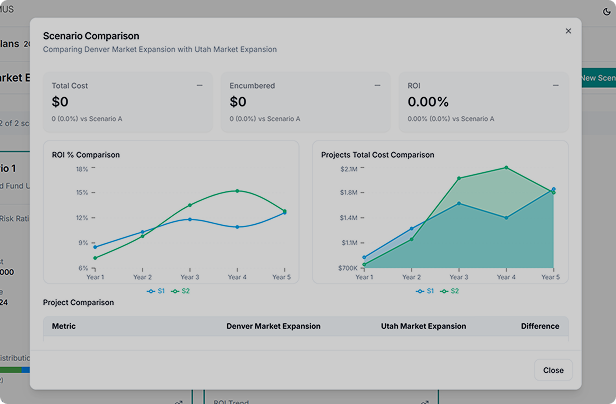
Task: Click Year 3 point on blue ROI line
Action: click(x=190, y=219)
